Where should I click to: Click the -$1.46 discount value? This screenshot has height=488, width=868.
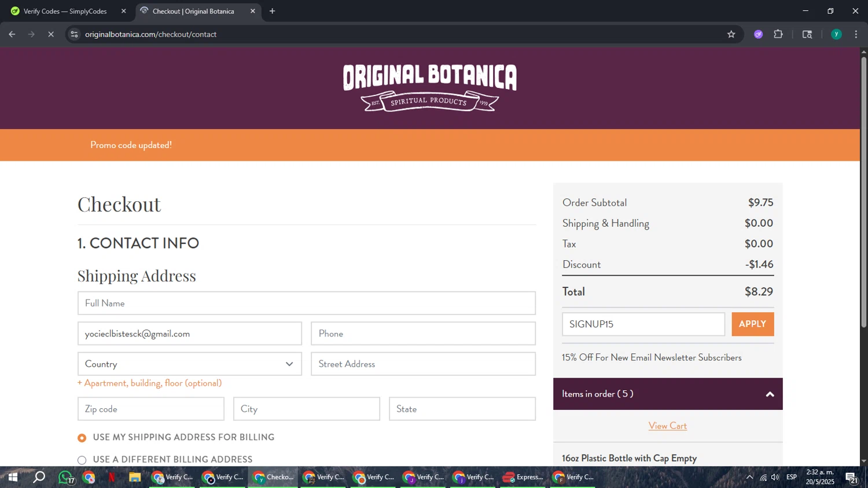759,264
